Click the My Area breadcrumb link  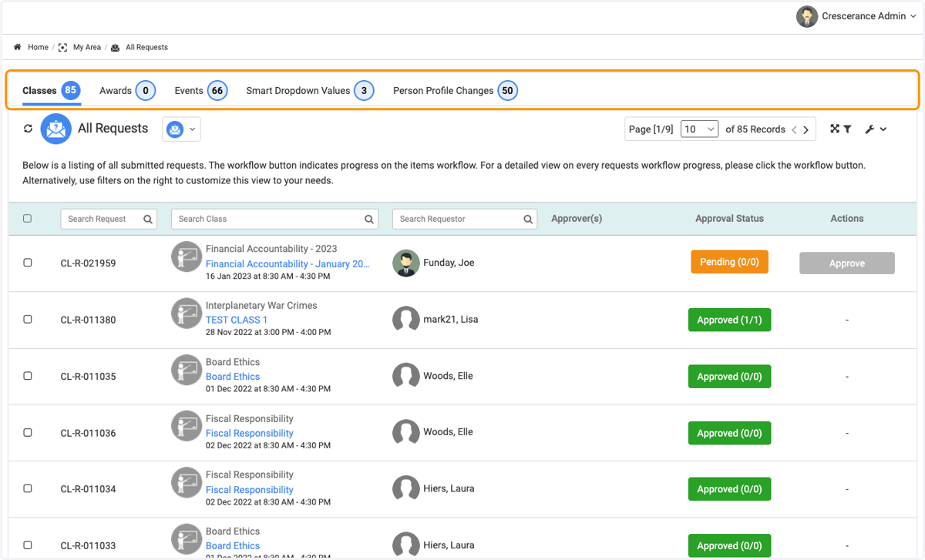(x=87, y=47)
